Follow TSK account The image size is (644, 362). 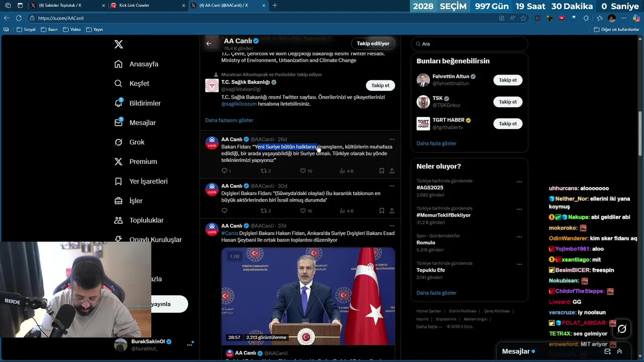(508, 102)
